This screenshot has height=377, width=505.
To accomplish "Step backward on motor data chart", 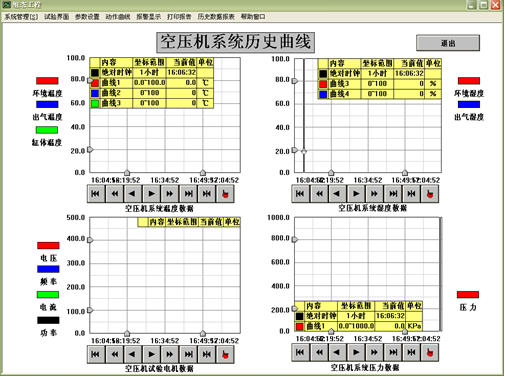I will (132, 354).
